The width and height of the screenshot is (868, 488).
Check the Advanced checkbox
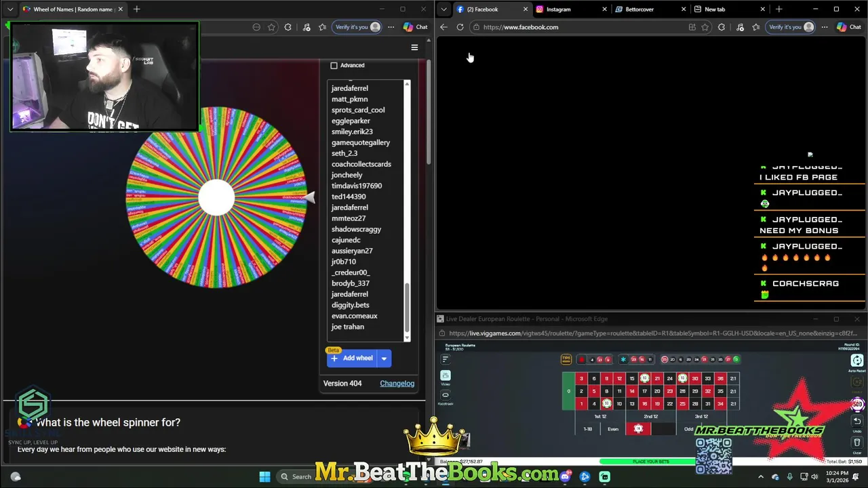click(334, 66)
